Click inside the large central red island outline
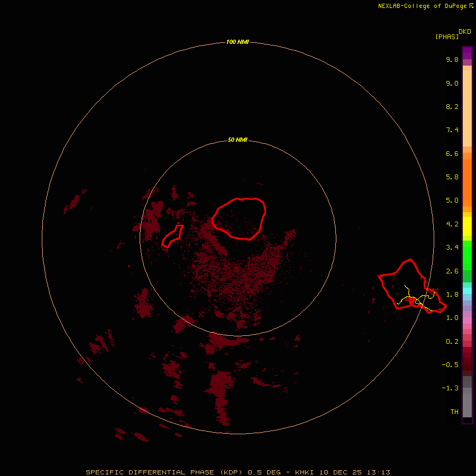476x476 pixels. (239, 218)
